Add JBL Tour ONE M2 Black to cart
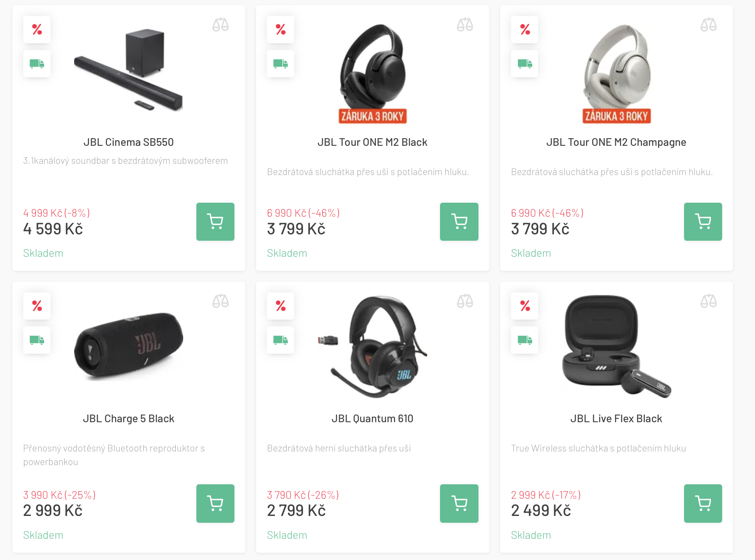 [x=459, y=222]
